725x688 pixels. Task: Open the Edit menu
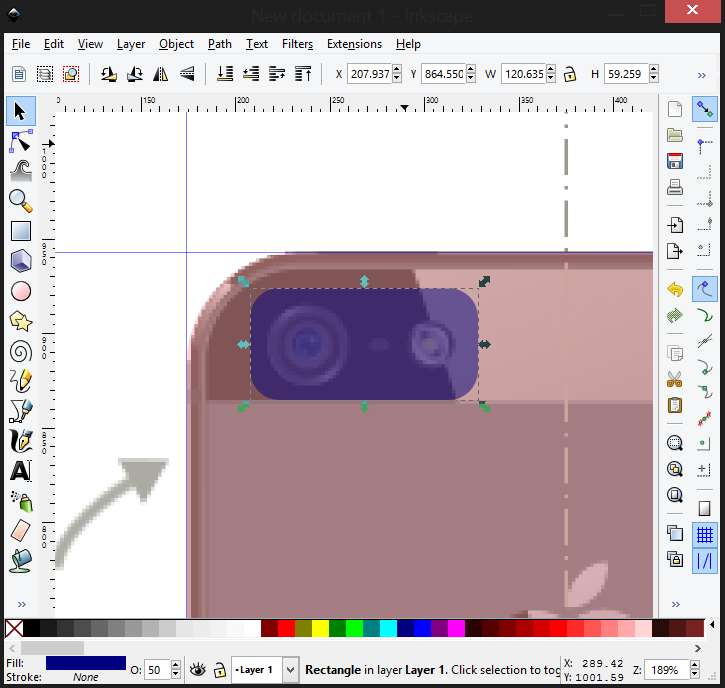pos(54,44)
